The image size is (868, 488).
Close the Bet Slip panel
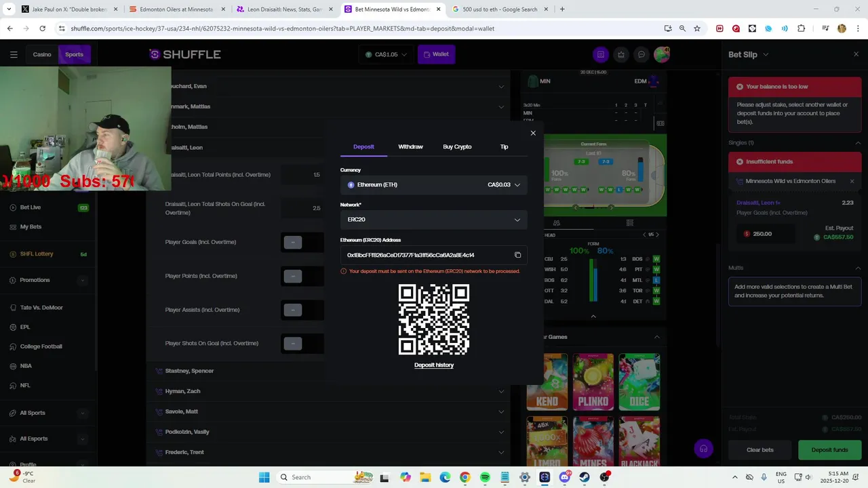(x=856, y=54)
